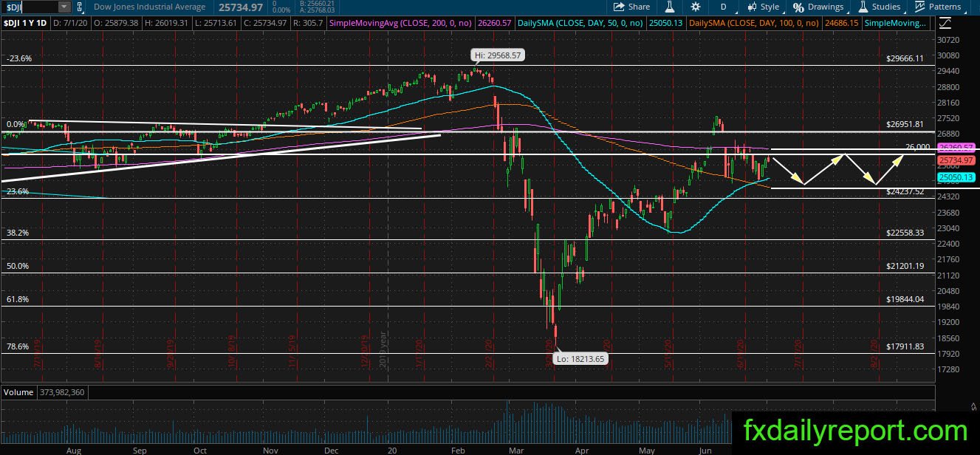Click the Volume 373,982,360 label
The image size is (980, 455).
pos(44,391)
